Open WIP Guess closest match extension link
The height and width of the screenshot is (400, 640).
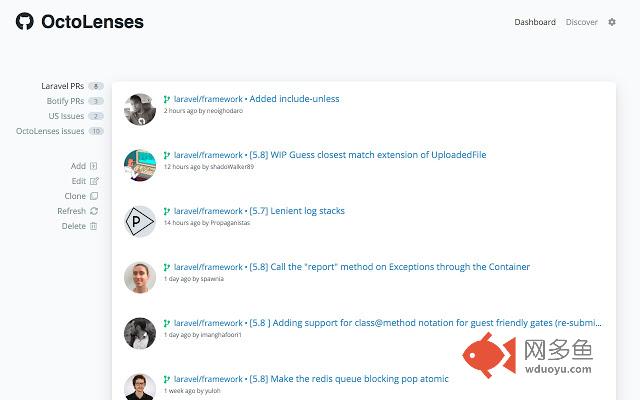(368, 155)
